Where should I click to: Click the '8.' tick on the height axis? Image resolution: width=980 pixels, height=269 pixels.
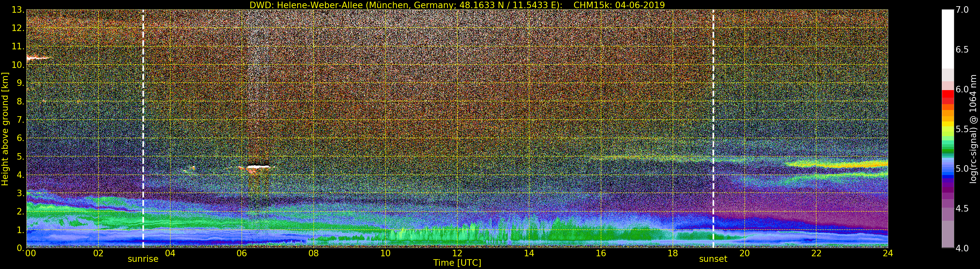coord(20,102)
